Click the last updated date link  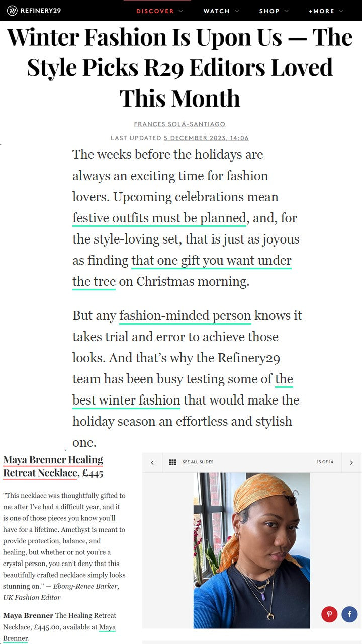206,138
